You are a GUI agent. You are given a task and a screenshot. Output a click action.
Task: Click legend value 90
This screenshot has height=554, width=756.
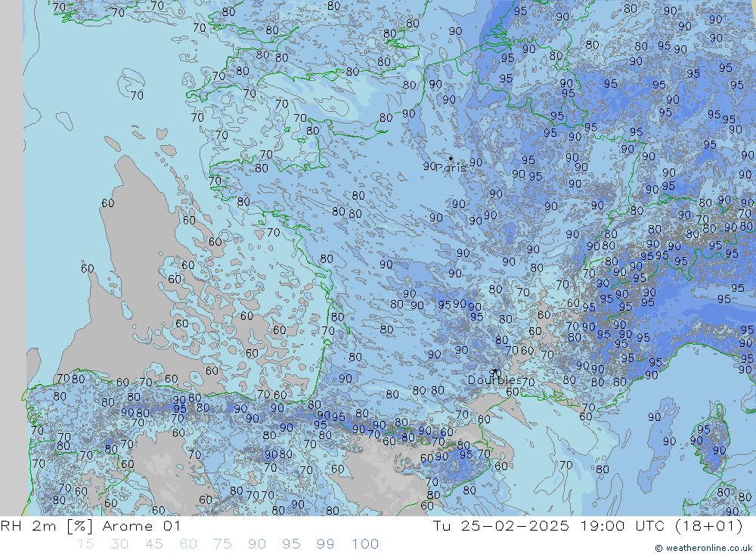tap(257, 544)
